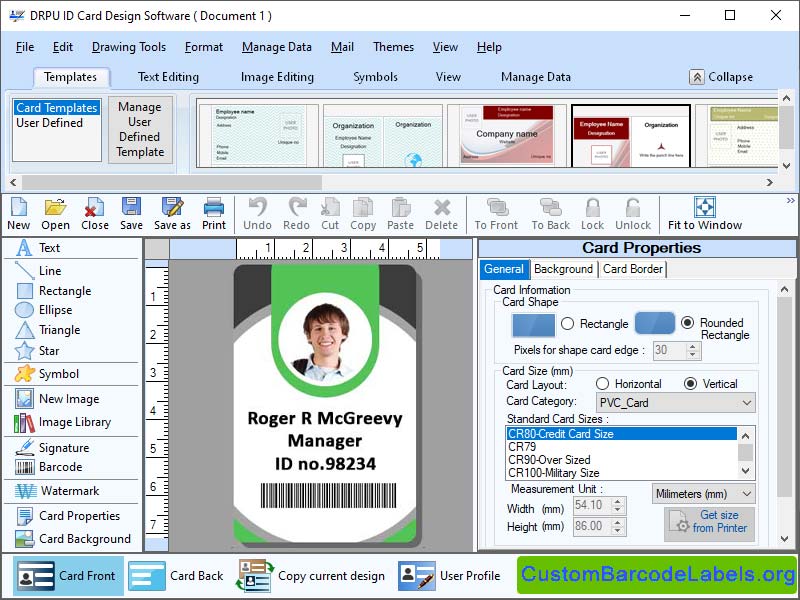This screenshot has height=600, width=800.
Task: Open the Themes menu
Action: [392, 47]
